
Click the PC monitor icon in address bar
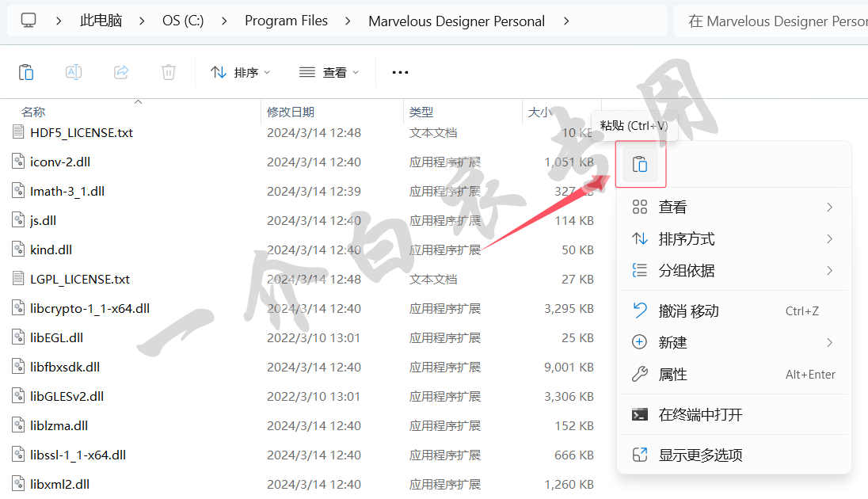pos(29,21)
